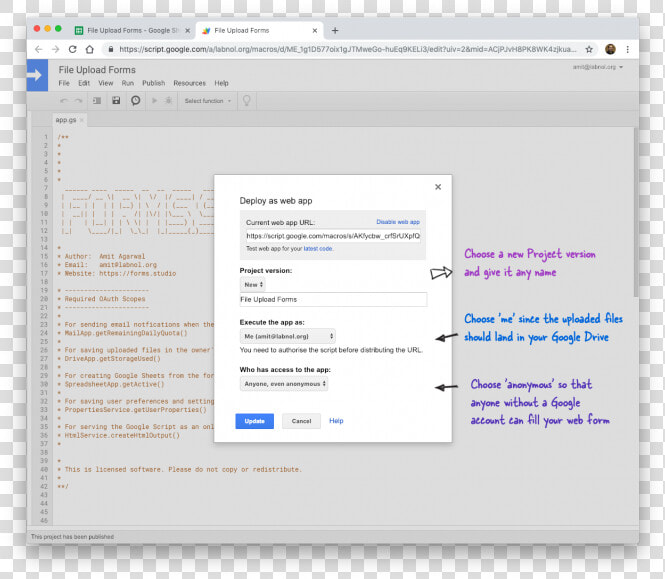665x579 pixels.
Task: Click the 'Required OAuth Scopes' comment line
Action: [101, 299]
